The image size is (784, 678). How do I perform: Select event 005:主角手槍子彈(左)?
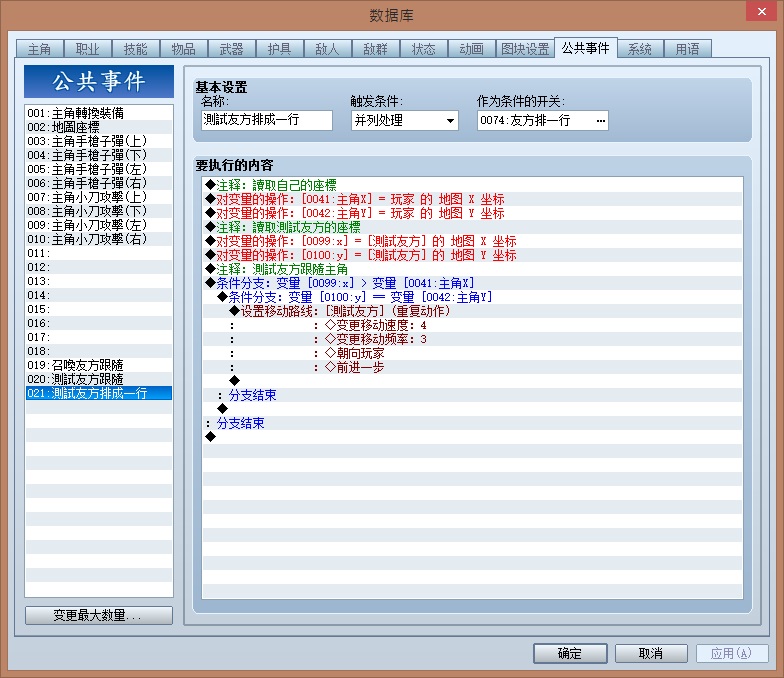click(99, 169)
